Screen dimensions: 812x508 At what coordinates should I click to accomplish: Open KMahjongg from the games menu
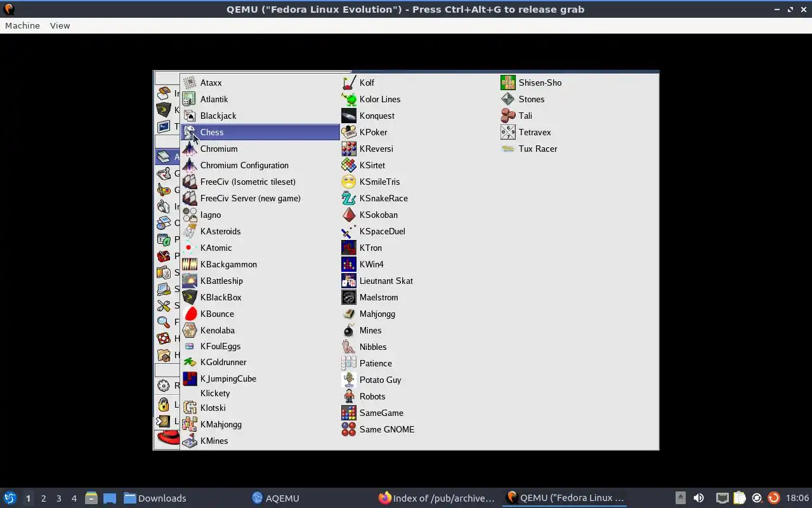pos(260,424)
